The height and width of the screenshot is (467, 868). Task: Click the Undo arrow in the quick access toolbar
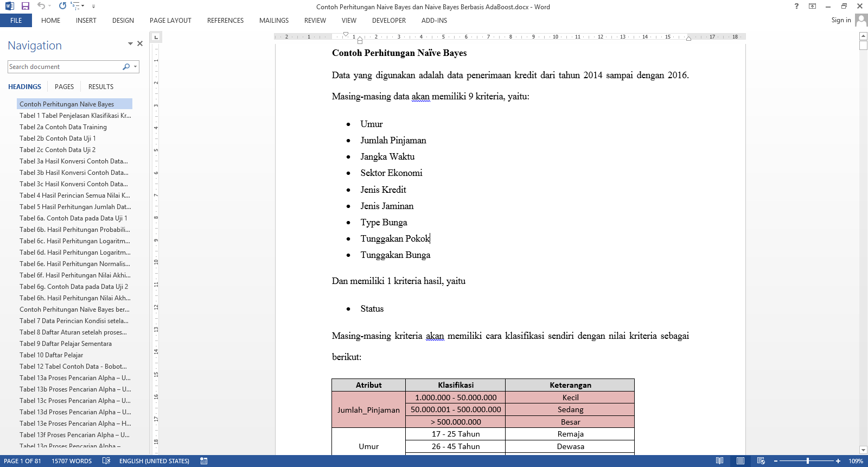pyautogui.click(x=41, y=6)
